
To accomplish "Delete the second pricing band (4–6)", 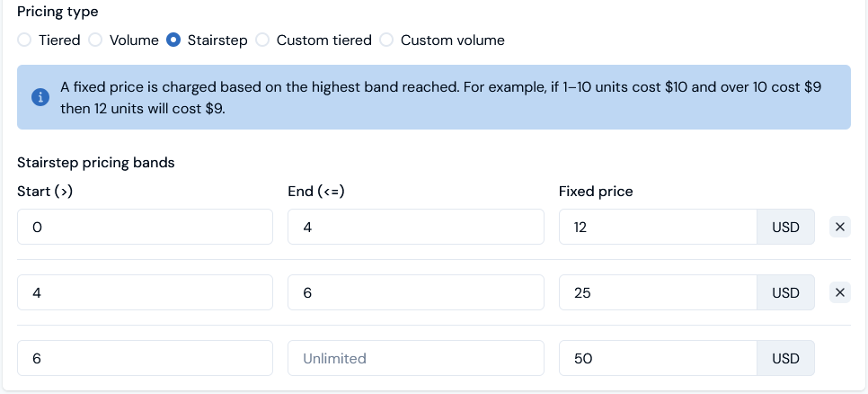I will coord(840,292).
